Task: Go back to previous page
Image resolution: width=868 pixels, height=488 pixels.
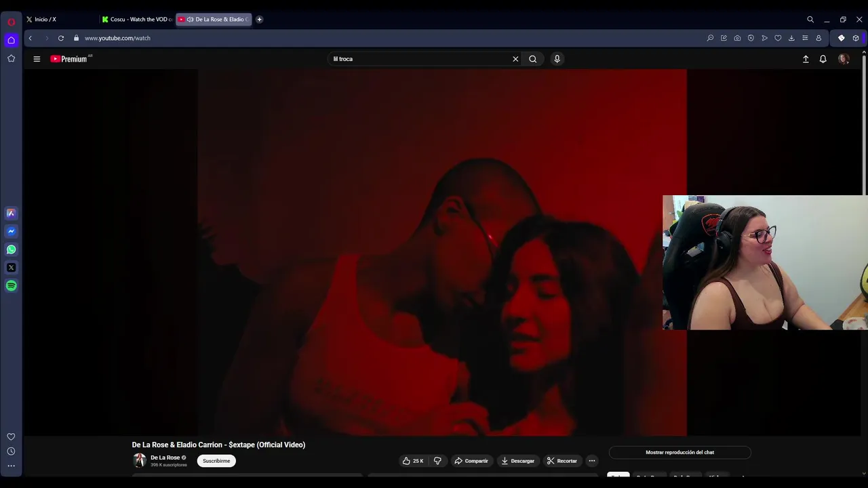Action: click(30, 38)
